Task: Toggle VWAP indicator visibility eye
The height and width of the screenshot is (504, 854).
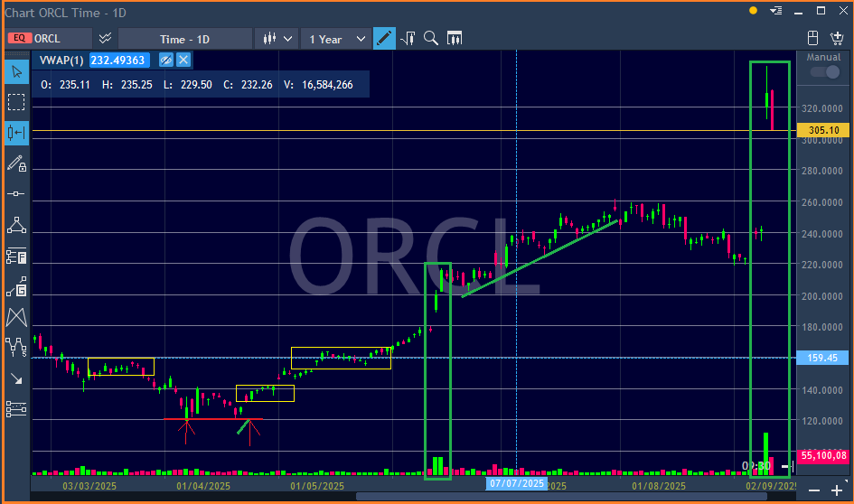Action: point(166,60)
